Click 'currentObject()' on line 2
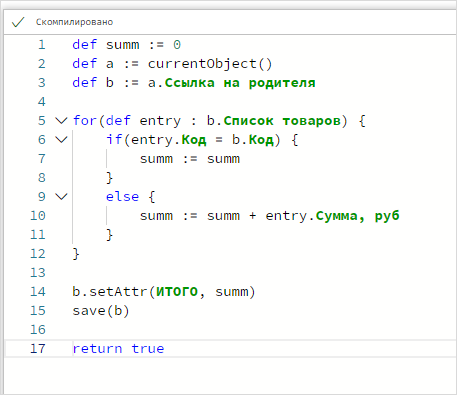This screenshot has width=457, height=395. [210, 64]
